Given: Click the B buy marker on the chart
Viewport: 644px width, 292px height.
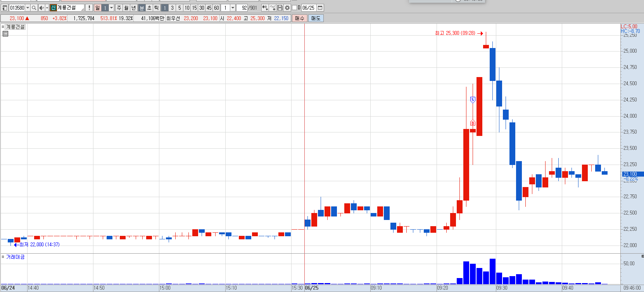Looking at the screenshot, I should [x=473, y=123].
